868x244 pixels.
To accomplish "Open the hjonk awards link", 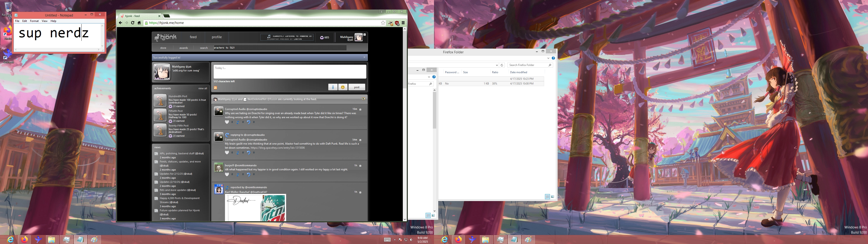I will tap(184, 48).
